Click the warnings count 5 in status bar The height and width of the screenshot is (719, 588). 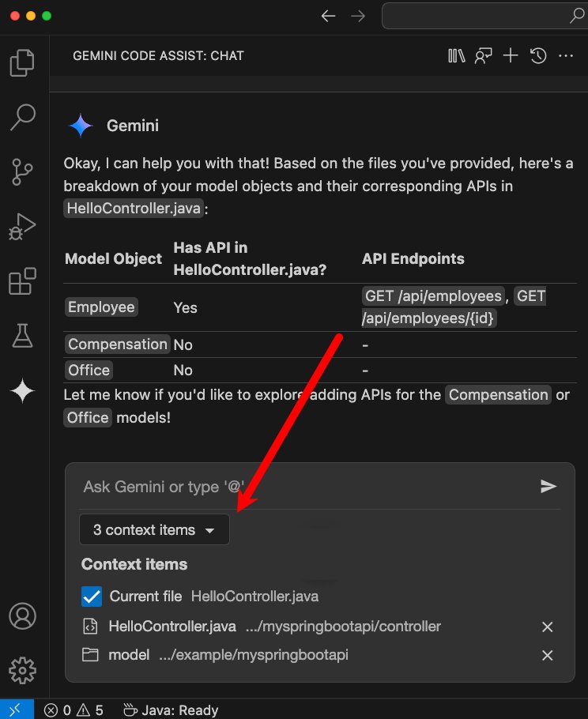[x=90, y=710]
